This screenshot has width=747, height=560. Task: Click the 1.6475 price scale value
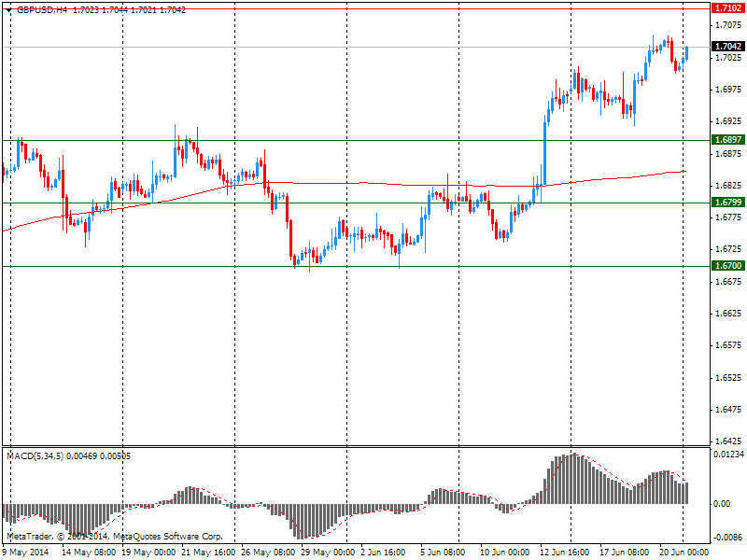click(729, 410)
